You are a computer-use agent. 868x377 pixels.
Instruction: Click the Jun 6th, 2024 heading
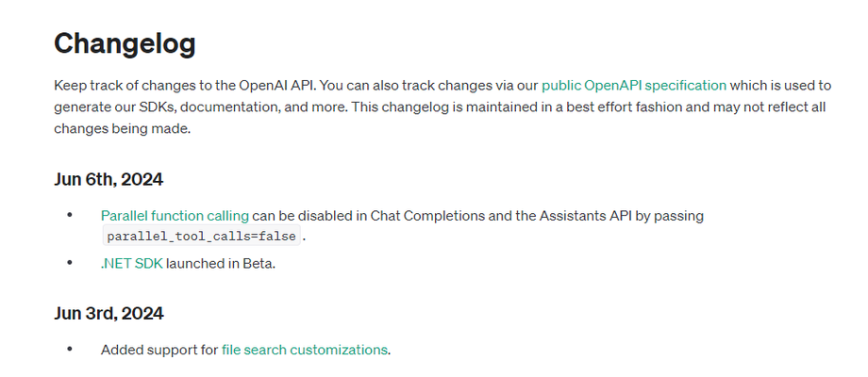(108, 180)
